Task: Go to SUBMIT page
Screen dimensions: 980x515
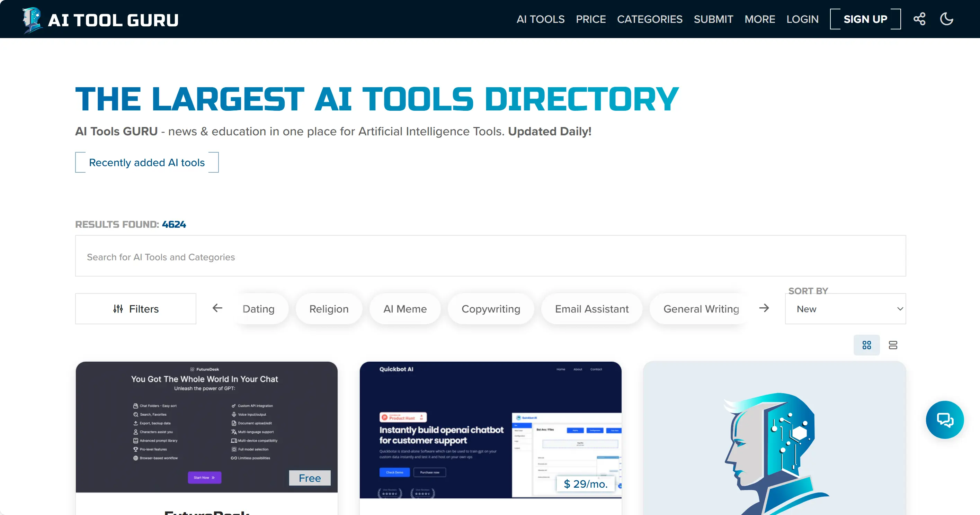Action: [x=713, y=19]
